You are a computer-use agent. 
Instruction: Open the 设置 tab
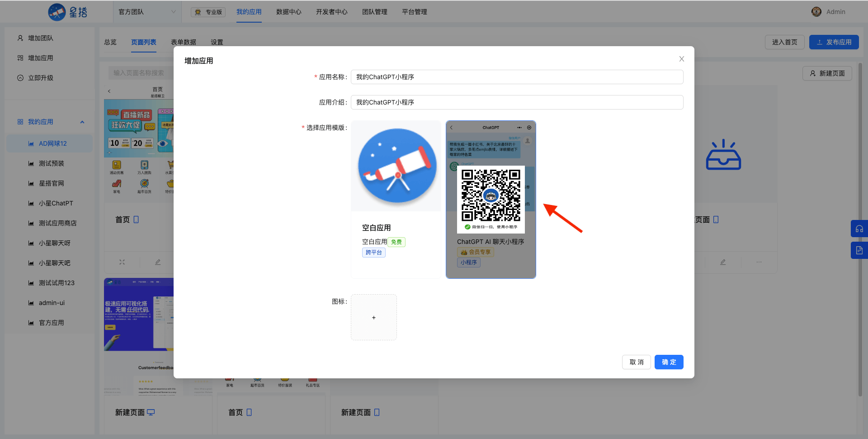[x=217, y=42]
